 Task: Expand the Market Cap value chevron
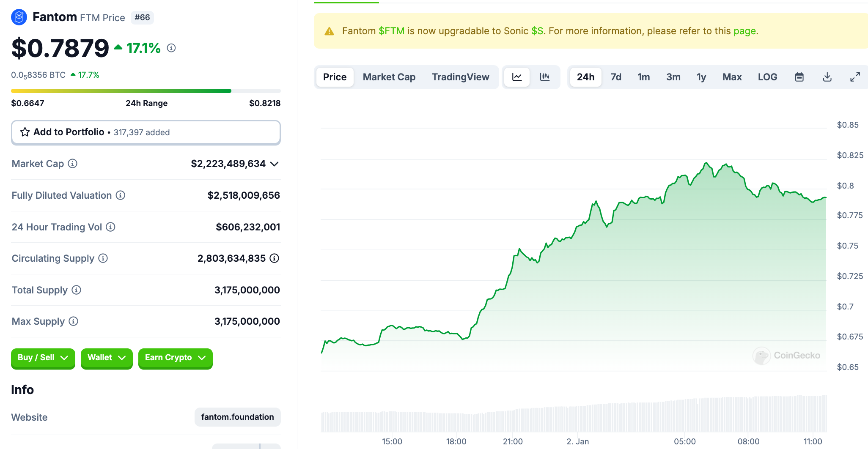(274, 164)
